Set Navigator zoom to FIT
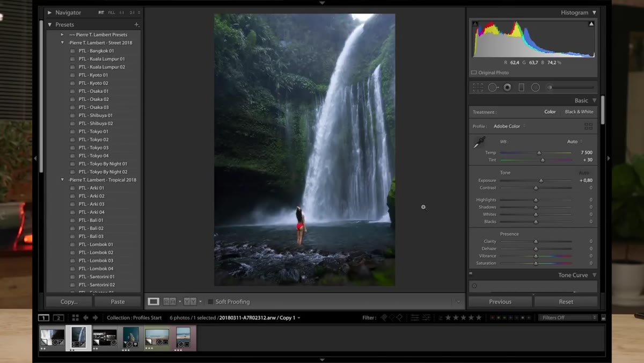Viewport: 644px width, 363px height. point(101,12)
